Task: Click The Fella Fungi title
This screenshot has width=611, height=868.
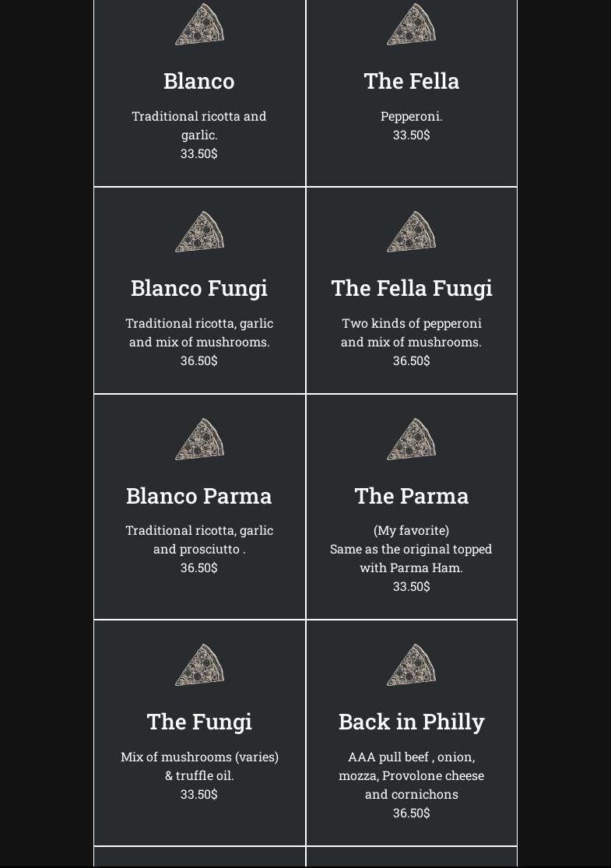Action: (x=411, y=288)
